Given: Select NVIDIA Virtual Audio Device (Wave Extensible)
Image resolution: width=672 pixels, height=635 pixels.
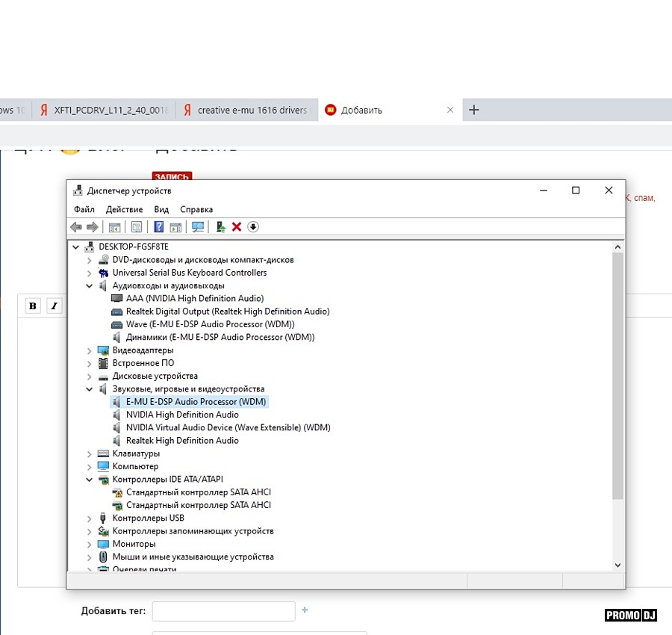Looking at the screenshot, I should coord(228,428).
